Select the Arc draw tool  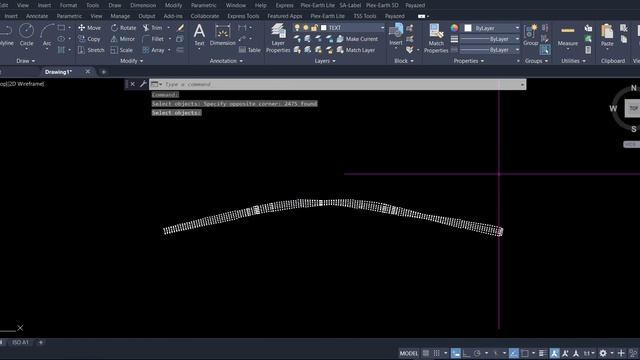point(47,34)
